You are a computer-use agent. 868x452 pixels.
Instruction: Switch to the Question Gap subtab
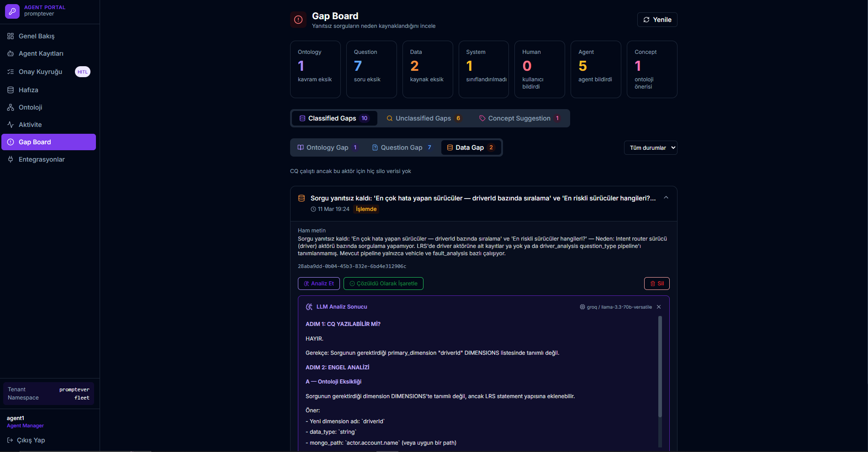[402, 147]
